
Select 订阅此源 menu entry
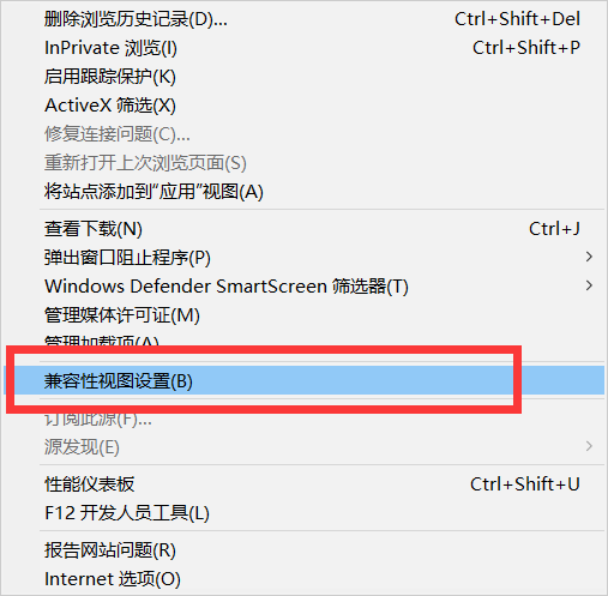coord(98,418)
